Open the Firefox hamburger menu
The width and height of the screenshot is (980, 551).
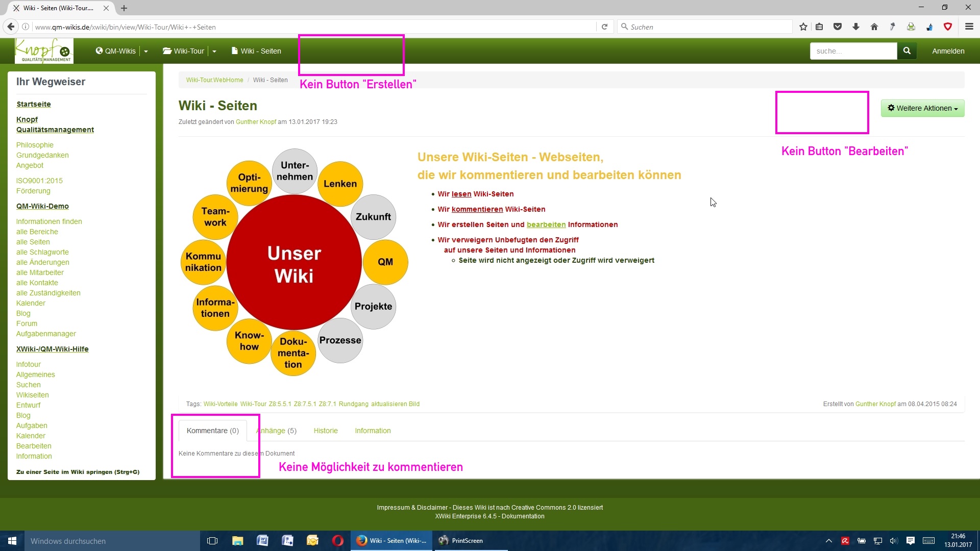969,27
